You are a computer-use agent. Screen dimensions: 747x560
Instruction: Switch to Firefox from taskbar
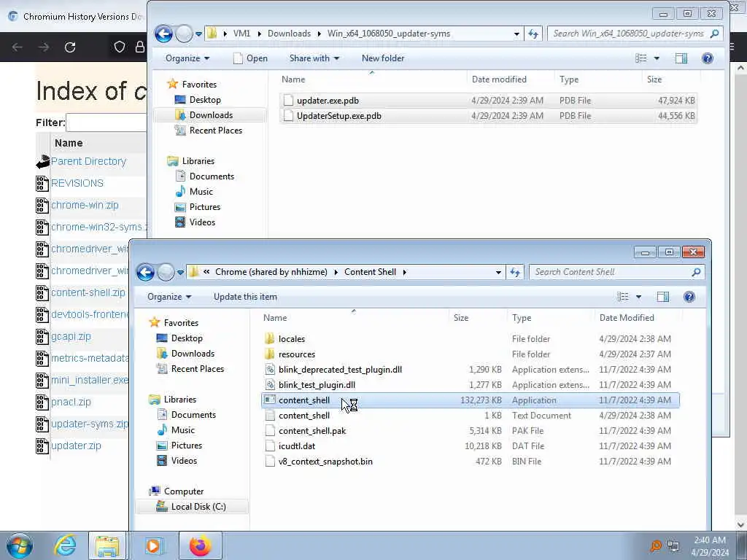200,545
